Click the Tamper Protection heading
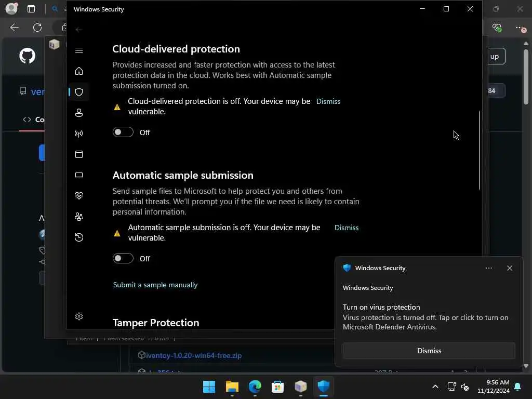This screenshot has width=532, height=399. tap(156, 323)
